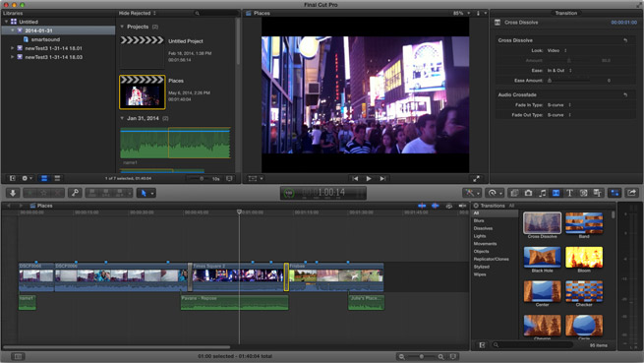Click the transitions browser search field
This screenshot has height=363, width=644.
point(532,345)
